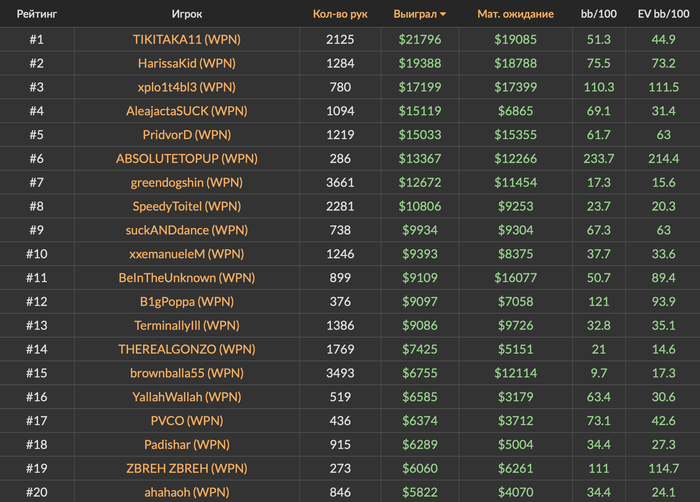Click the sort arrow beside Выиграл
The image size is (700, 502).
(443, 15)
